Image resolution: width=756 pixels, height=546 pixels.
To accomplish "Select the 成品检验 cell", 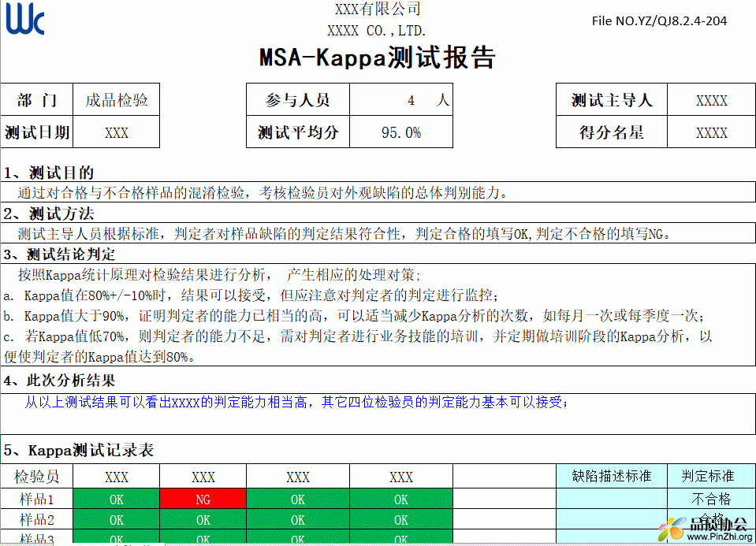I will [x=116, y=100].
